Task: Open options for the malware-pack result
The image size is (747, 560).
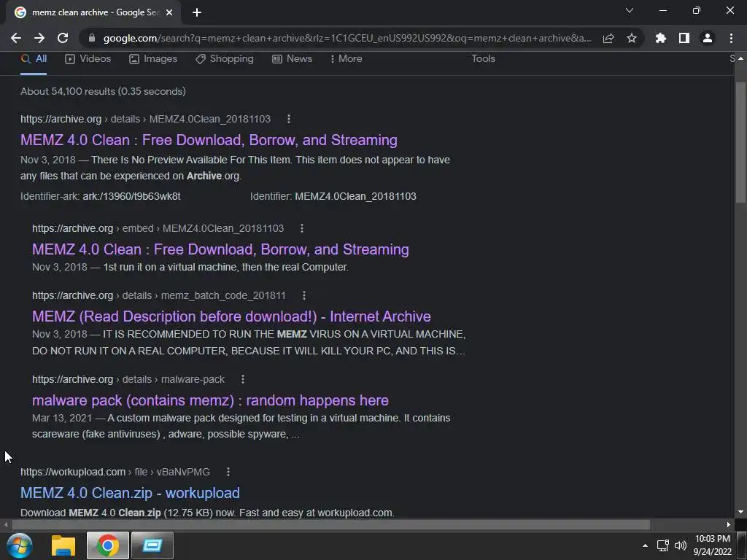Action: 243,379
